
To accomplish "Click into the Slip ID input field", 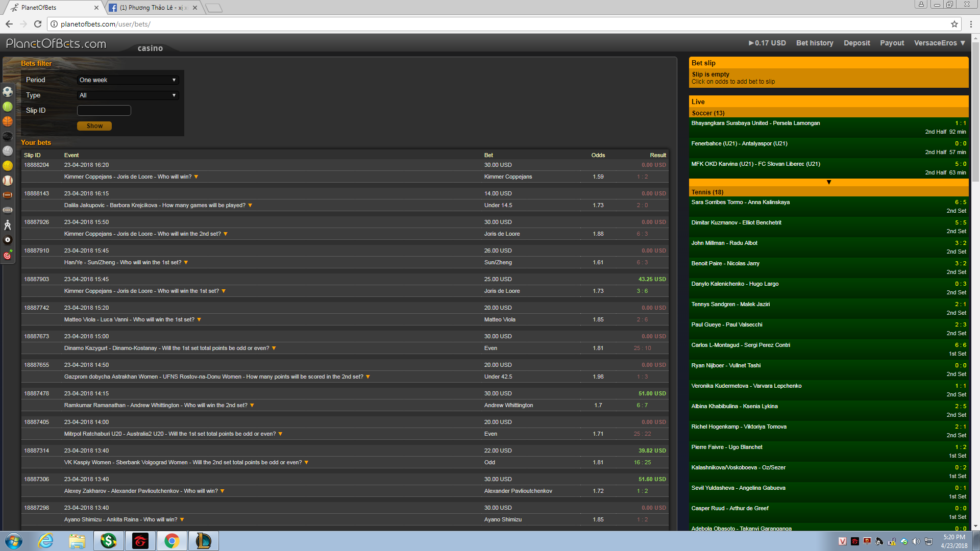I will tap(104, 111).
